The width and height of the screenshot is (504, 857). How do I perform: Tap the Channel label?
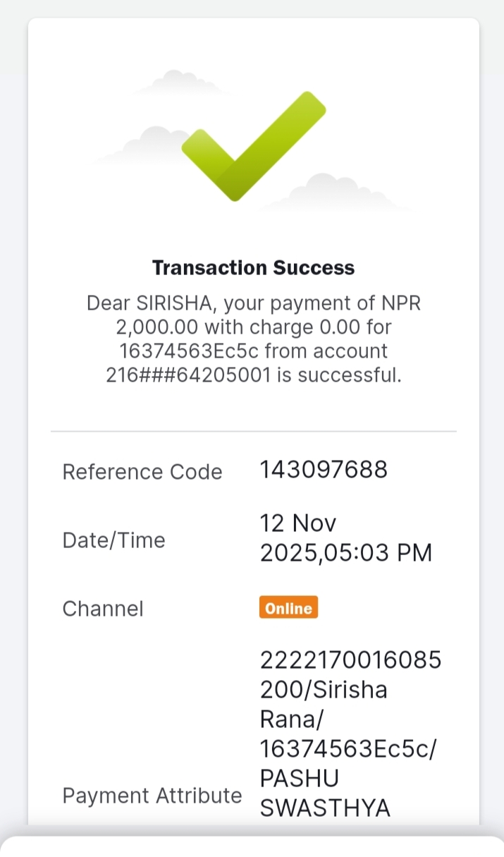pos(103,609)
